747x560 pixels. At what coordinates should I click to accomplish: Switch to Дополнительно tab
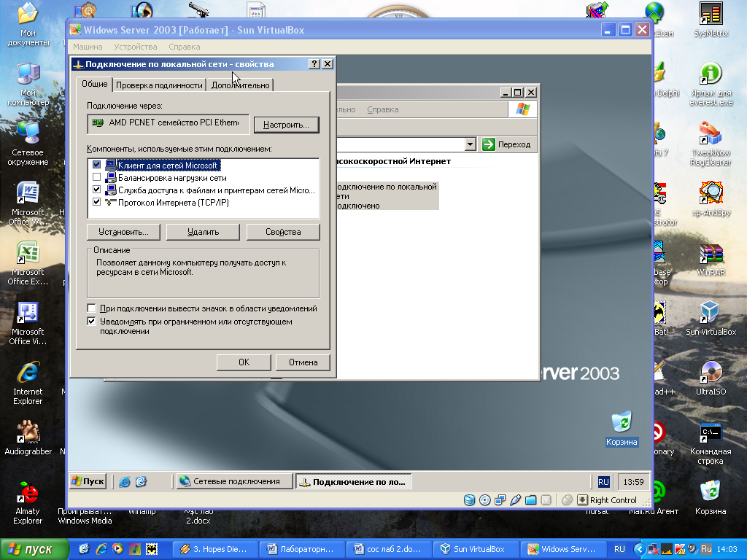(240, 85)
